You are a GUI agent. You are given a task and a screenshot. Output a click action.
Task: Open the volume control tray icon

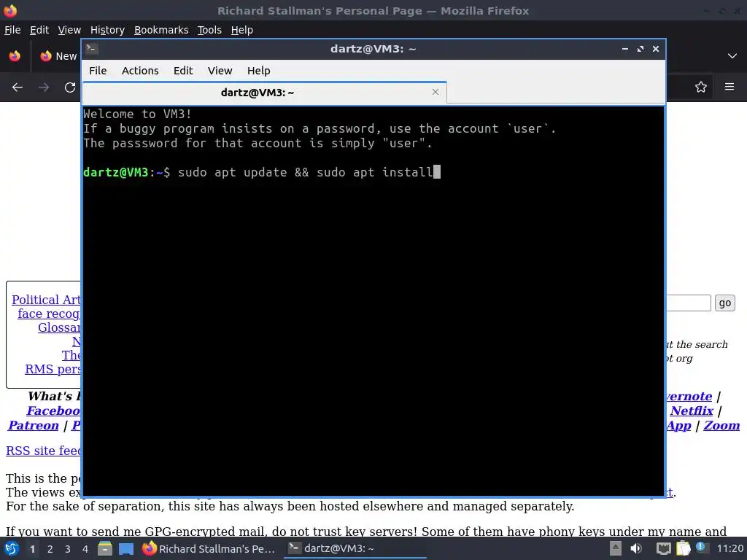click(636, 548)
